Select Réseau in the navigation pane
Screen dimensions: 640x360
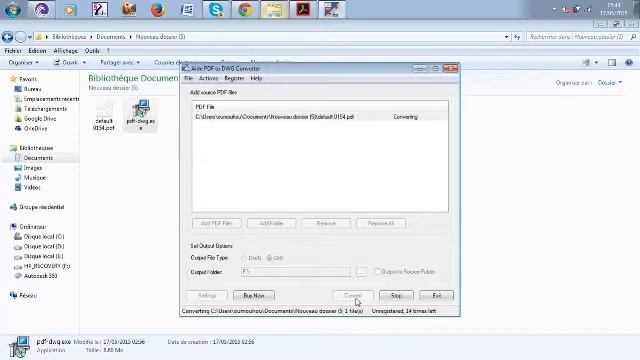pyautogui.click(x=28, y=295)
